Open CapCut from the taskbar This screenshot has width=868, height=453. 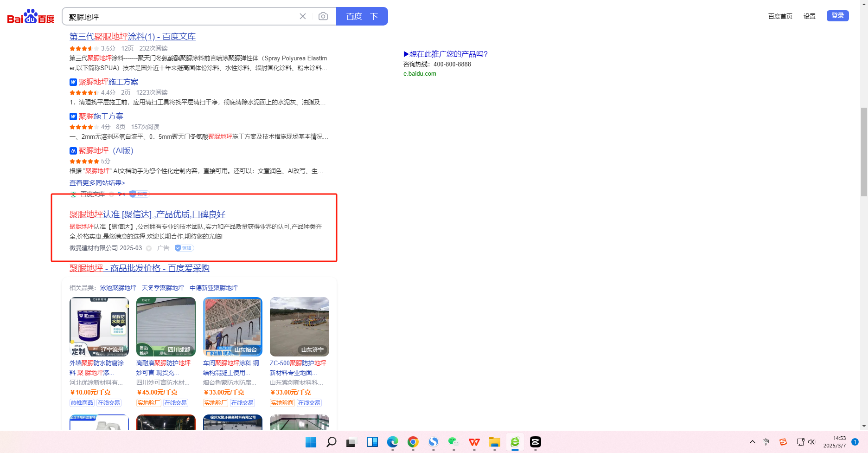pos(536,442)
